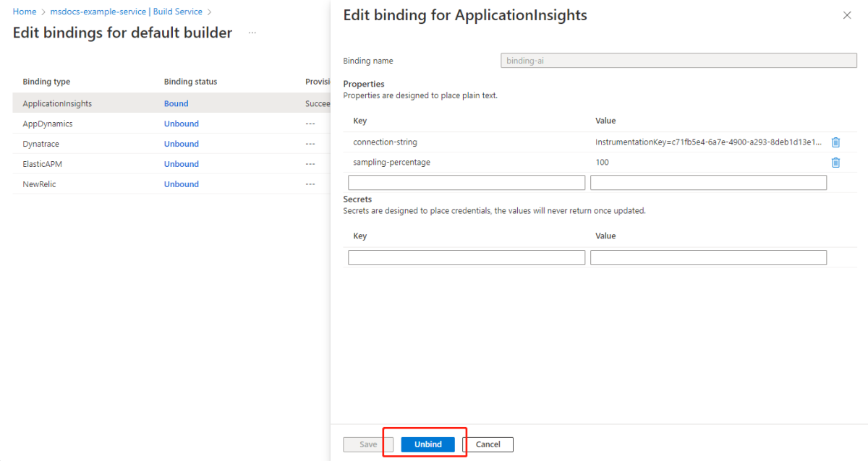Click Unbound status for Dynatrace
The image size is (868, 461).
[181, 144]
